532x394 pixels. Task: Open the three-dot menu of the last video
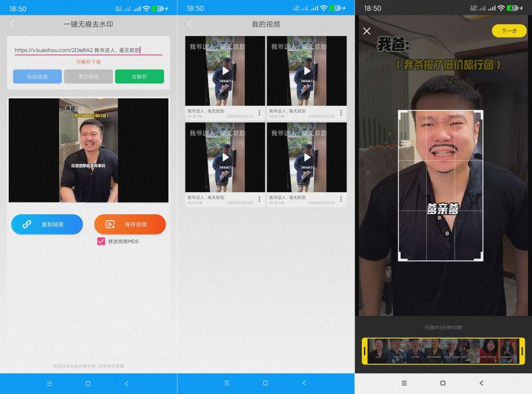point(340,198)
